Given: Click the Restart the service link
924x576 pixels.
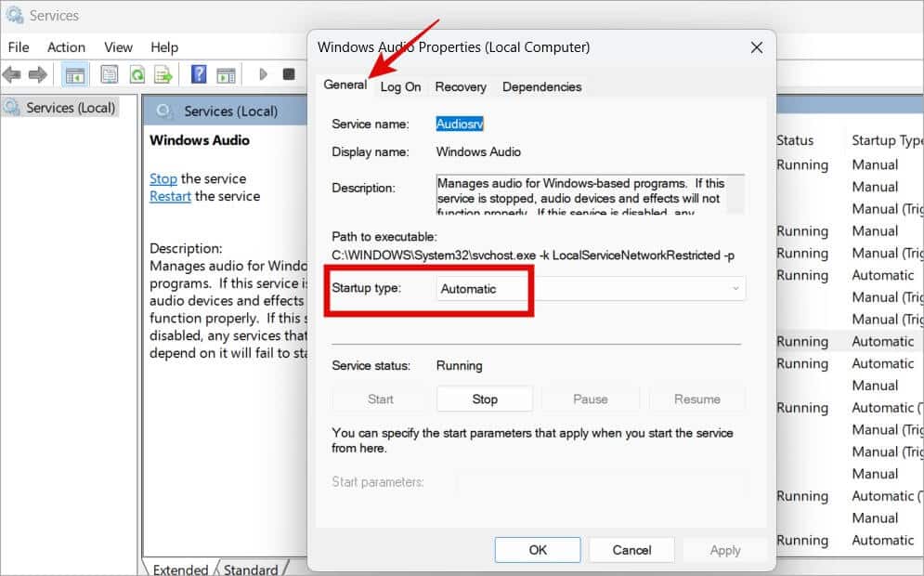Looking at the screenshot, I should pyautogui.click(x=170, y=196).
